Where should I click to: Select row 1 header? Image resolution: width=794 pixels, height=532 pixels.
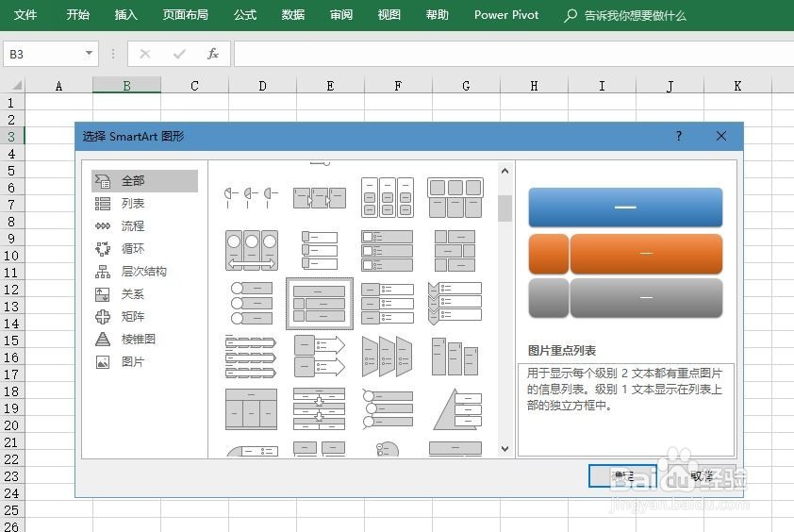pyautogui.click(x=12, y=103)
